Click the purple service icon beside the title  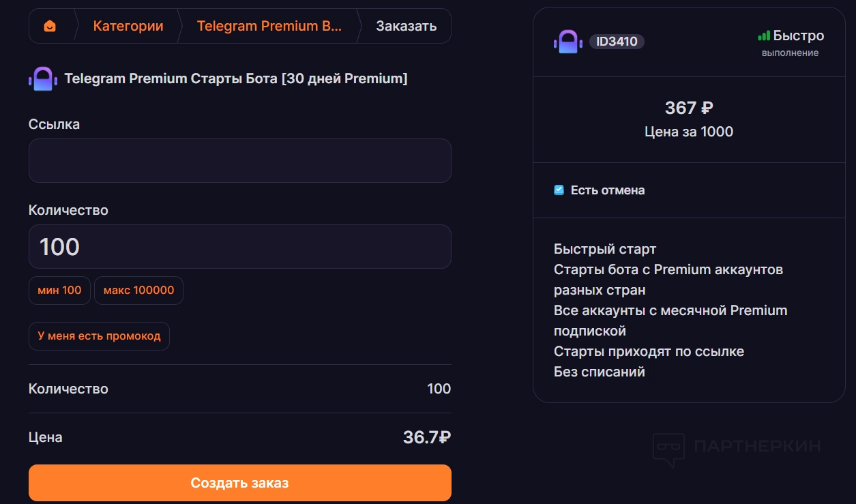pos(42,79)
